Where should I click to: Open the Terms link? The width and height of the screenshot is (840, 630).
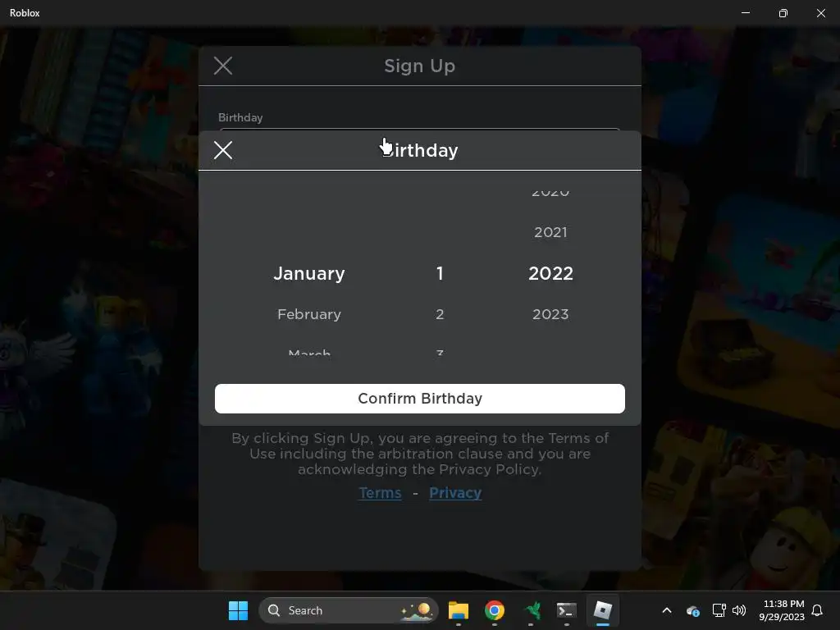coord(380,493)
